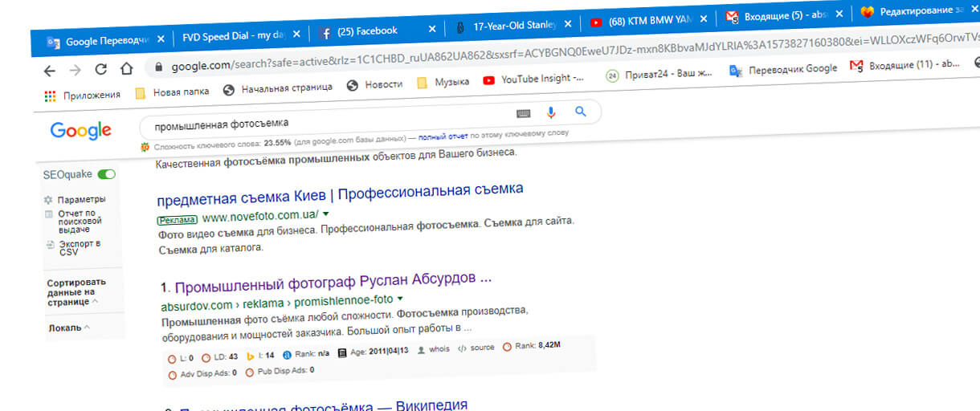980x411 pixels.
Task: Close the (68) KTM BMW YAM tab
Action: (x=704, y=19)
